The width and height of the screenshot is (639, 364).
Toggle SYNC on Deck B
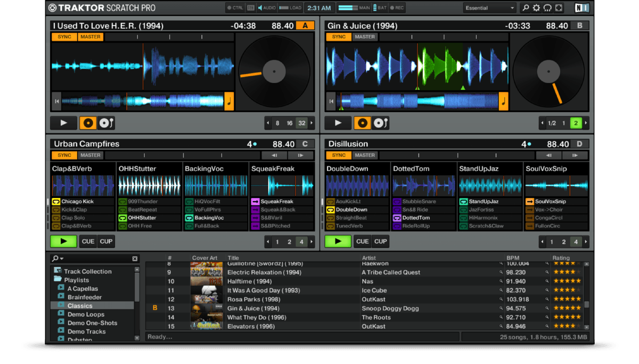tap(339, 37)
